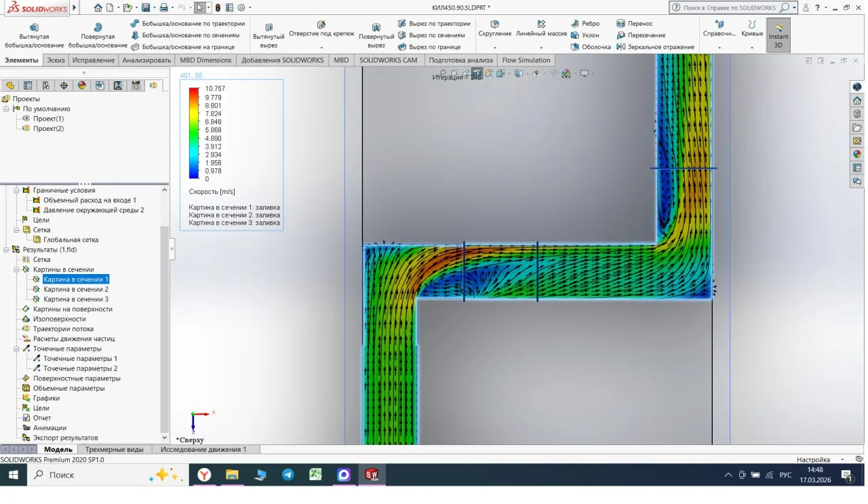Click the SOLIDWORKS help search field
Viewport: 868px width, 504px height.
point(729,8)
